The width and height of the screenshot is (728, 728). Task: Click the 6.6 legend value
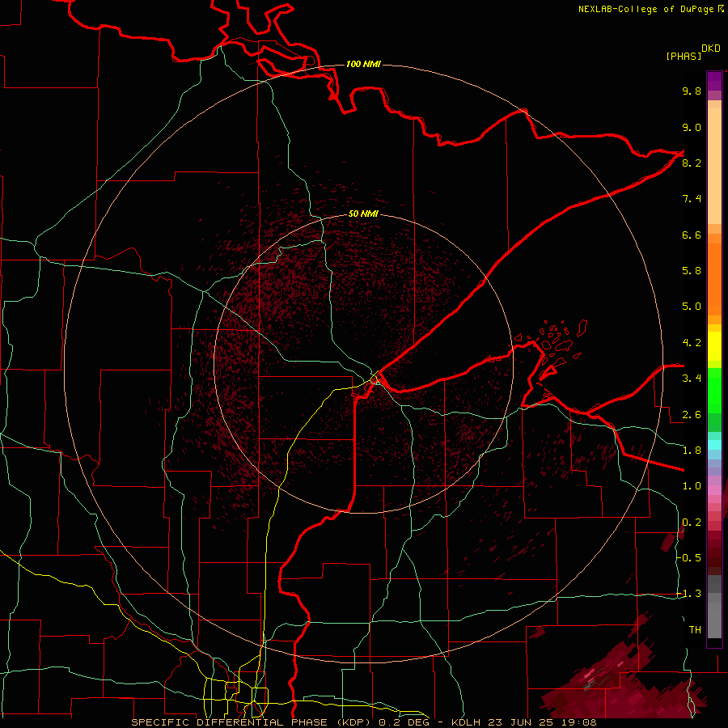tap(692, 235)
